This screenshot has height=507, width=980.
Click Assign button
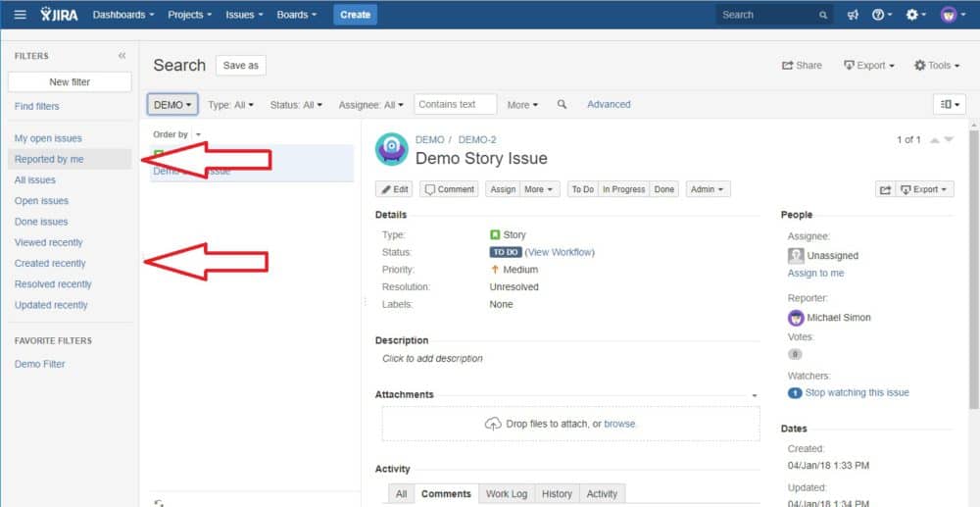(503, 189)
